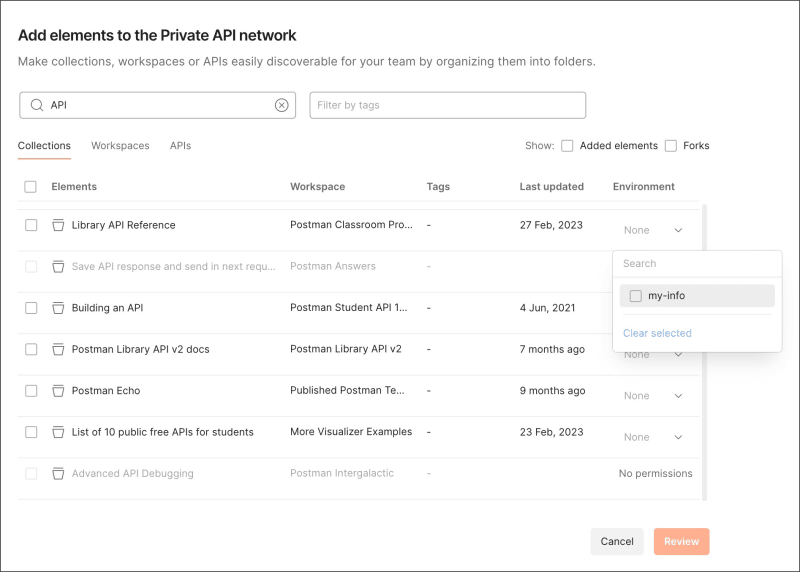Open environment dropdown for Postman Echo
Viewport: 800px width, 572px height.
[x=678, y=396]
